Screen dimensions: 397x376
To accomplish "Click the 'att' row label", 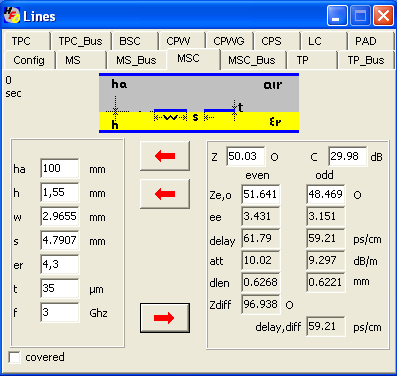I will (216, 261).
